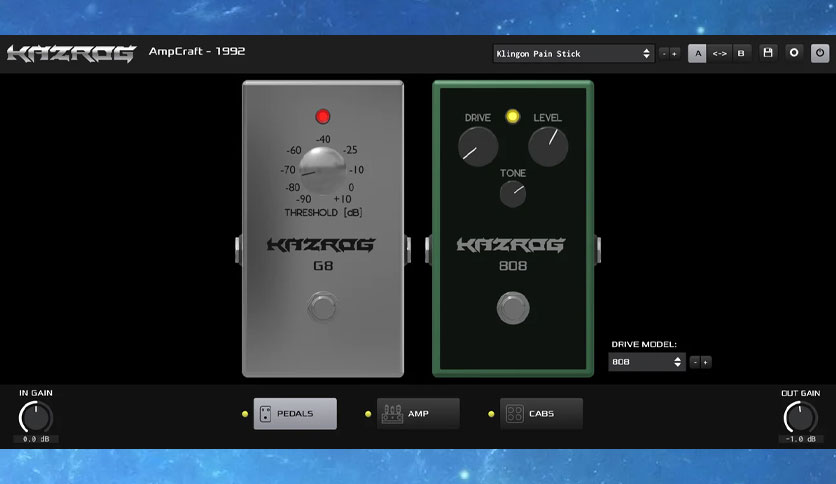
Task: Toggle the yellow enable LED beside Amp
Action: pos(368,414)
